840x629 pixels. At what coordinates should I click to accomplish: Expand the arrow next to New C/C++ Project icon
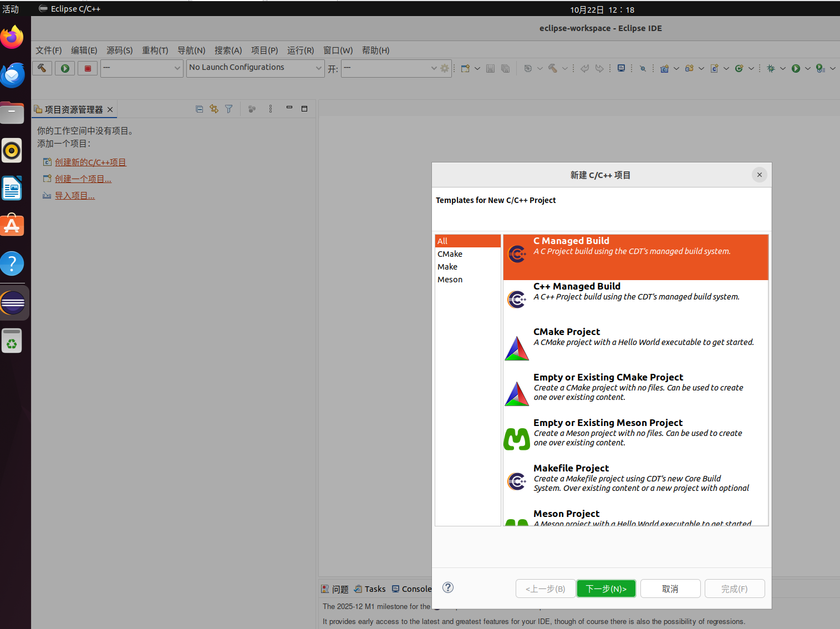(x=676, y=68)
